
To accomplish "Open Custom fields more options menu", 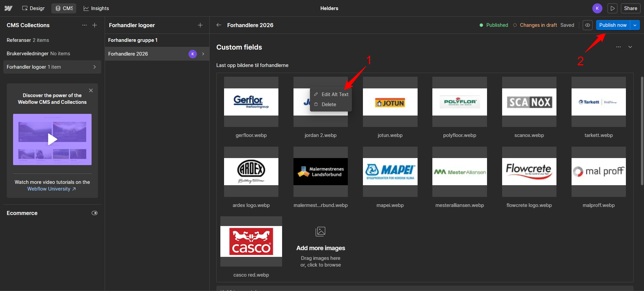I will 619,47.
